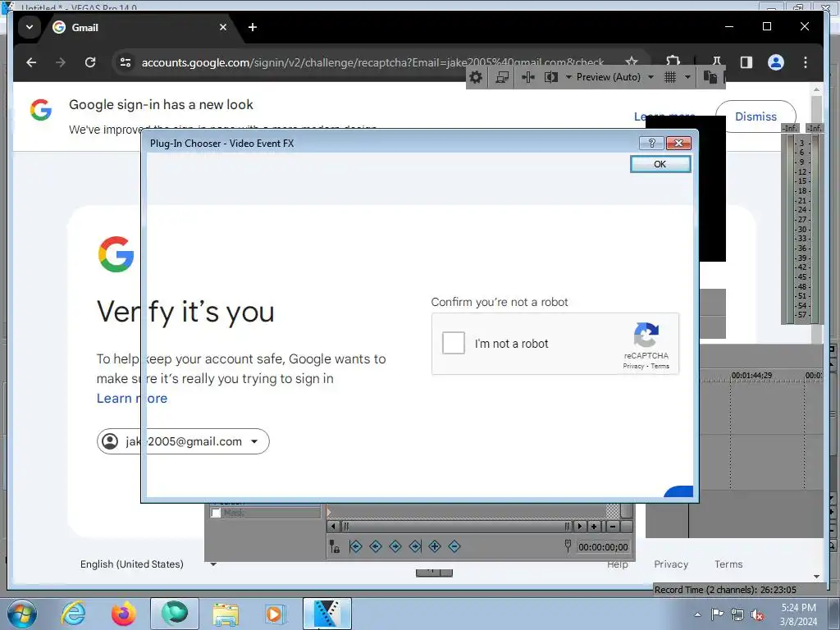Toggle lock envelopes to events icon
The height and width of the screenshot is (630, 840).
pyautogui.click(x=335, y=547)
